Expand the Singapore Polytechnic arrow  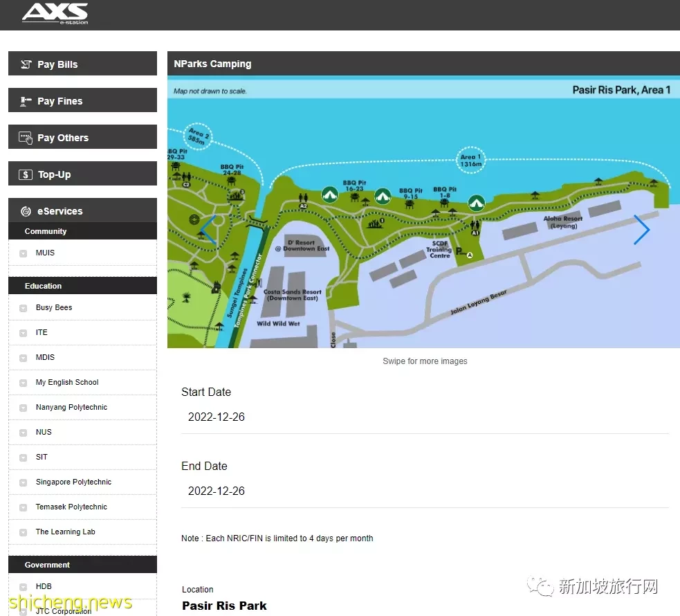tap(24, 483)
